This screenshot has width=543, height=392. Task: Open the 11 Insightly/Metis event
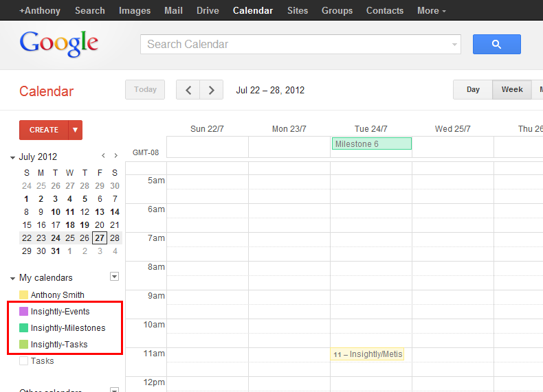[x=367, y=354]
